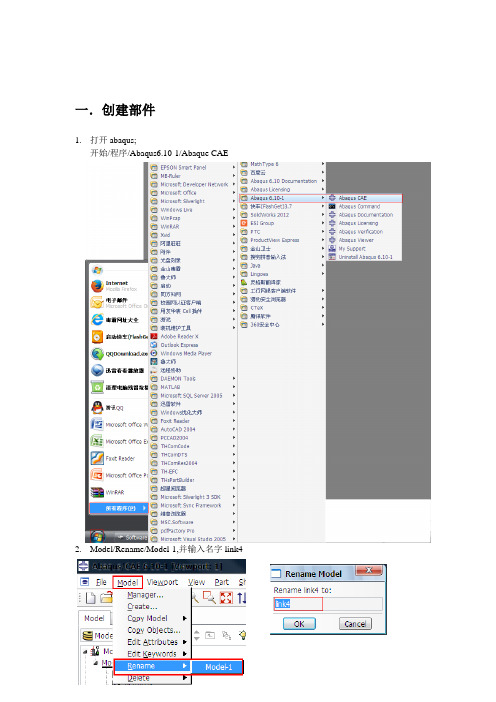The width and height of the screenshot is (496, 702).
Task: Click the Windows Start orb
Action: 97,536
